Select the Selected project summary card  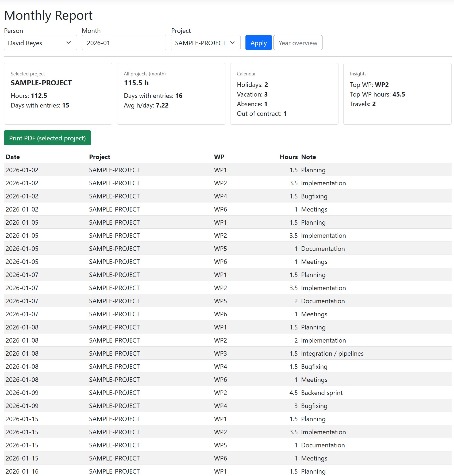(x=58, y=94)
